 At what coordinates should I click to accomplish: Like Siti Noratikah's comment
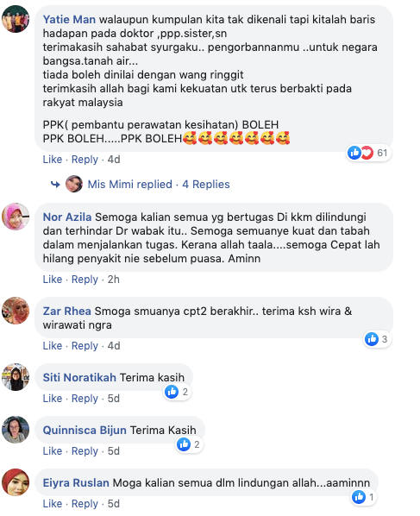[53, 399]
